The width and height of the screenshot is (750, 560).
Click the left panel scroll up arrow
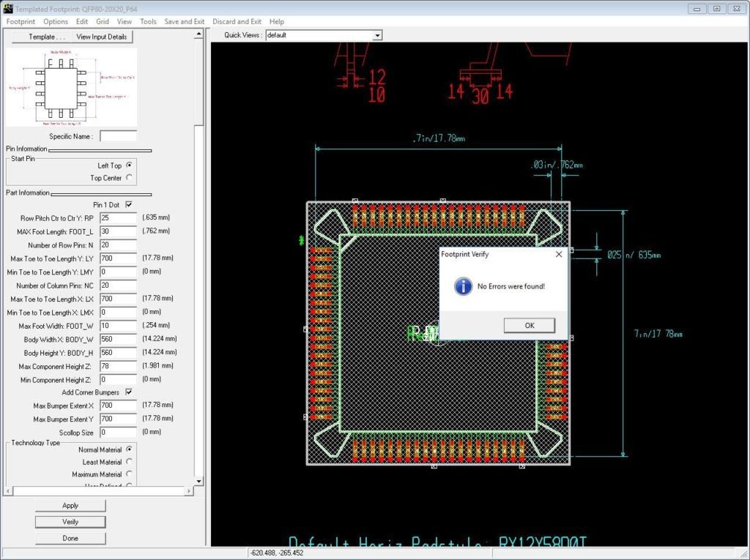(x=199, y=34)
